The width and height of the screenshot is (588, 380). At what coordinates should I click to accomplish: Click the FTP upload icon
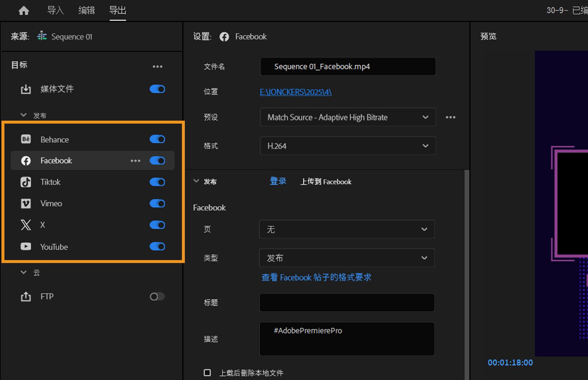[x=26, y=296]
